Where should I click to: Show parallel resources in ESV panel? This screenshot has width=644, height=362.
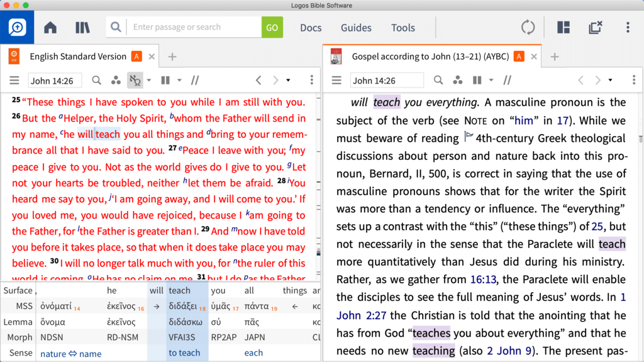tap(195, 80)
